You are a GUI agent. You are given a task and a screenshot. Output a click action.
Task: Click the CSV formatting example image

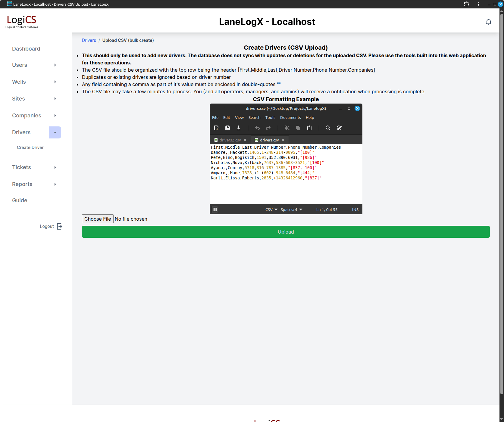point(286,159)
